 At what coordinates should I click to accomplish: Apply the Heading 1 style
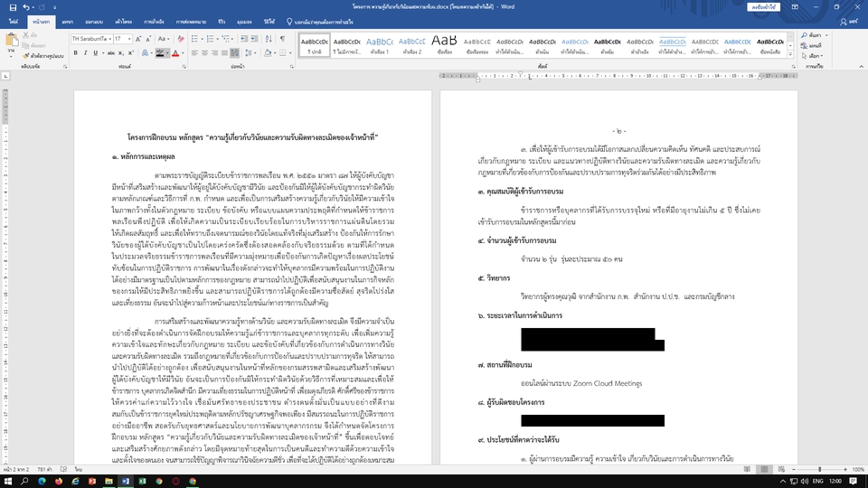380,45
